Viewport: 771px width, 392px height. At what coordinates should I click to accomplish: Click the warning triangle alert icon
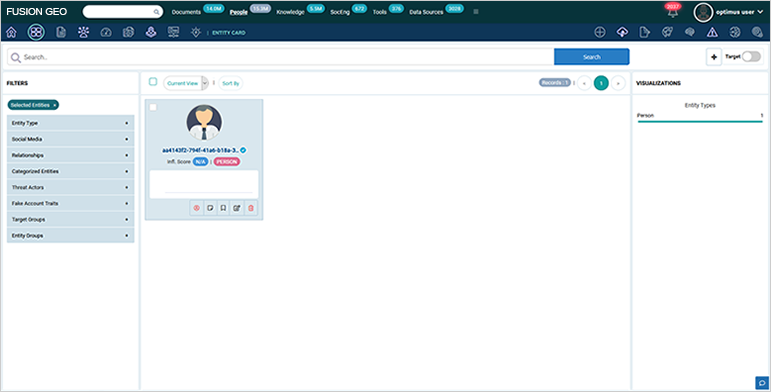pyautogui.click(x=712, y=32)
